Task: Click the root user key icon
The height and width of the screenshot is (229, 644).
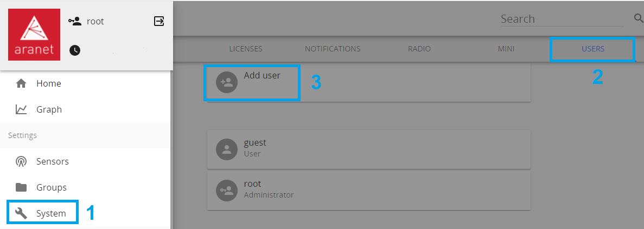Action: tap(75, 21)
